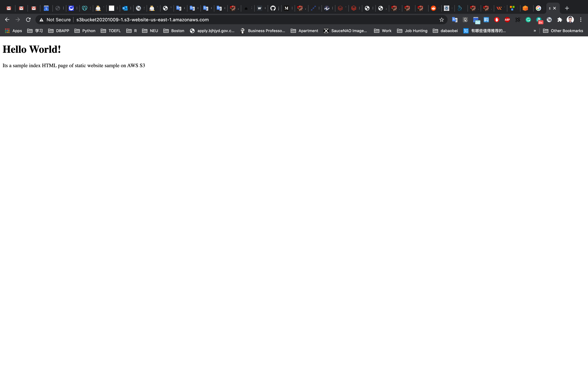Open the Extensions puzzle piece menu

pyautogui.click(x=560, y=20)
